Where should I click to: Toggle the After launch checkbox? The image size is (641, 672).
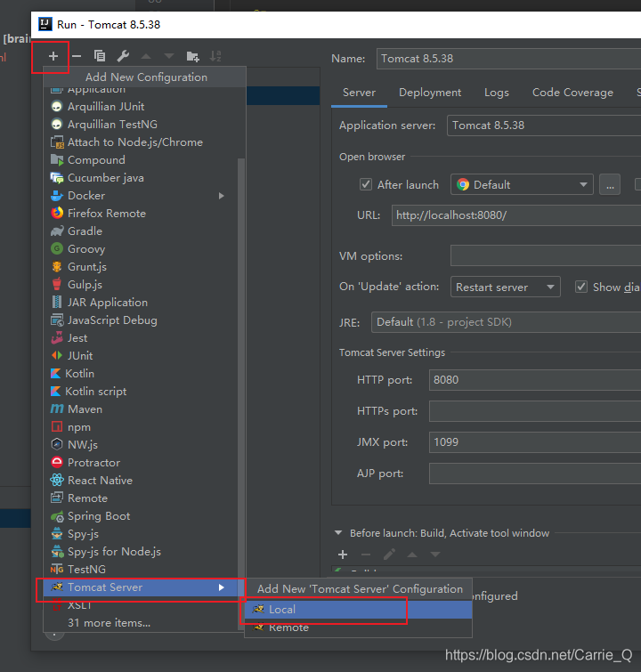(x=366, y=185)
